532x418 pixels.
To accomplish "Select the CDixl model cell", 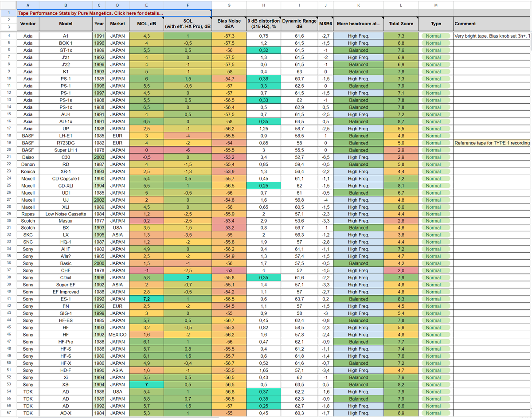I will click(66, 277).
